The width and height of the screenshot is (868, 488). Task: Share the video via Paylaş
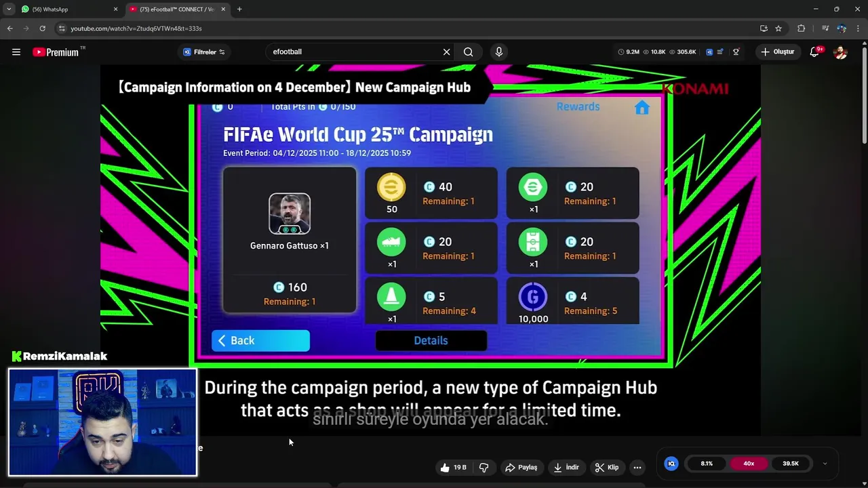[521, 467]
